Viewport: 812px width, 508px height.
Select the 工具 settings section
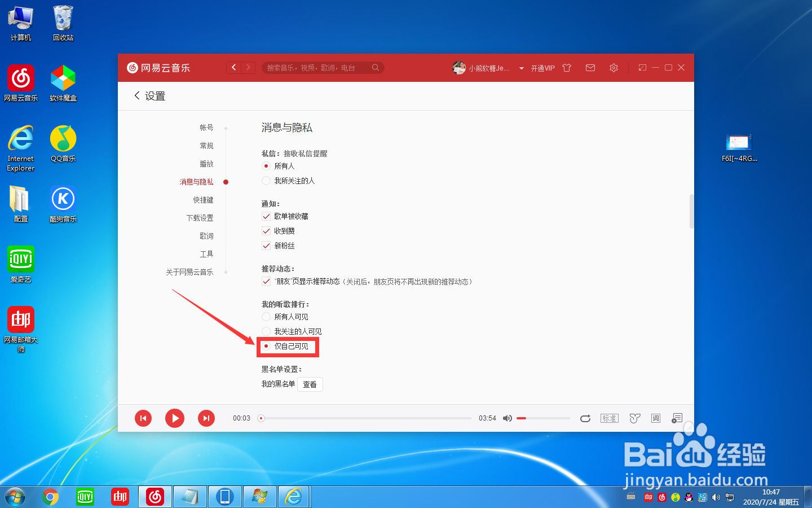pyautogui.click(x=206, y=254)
